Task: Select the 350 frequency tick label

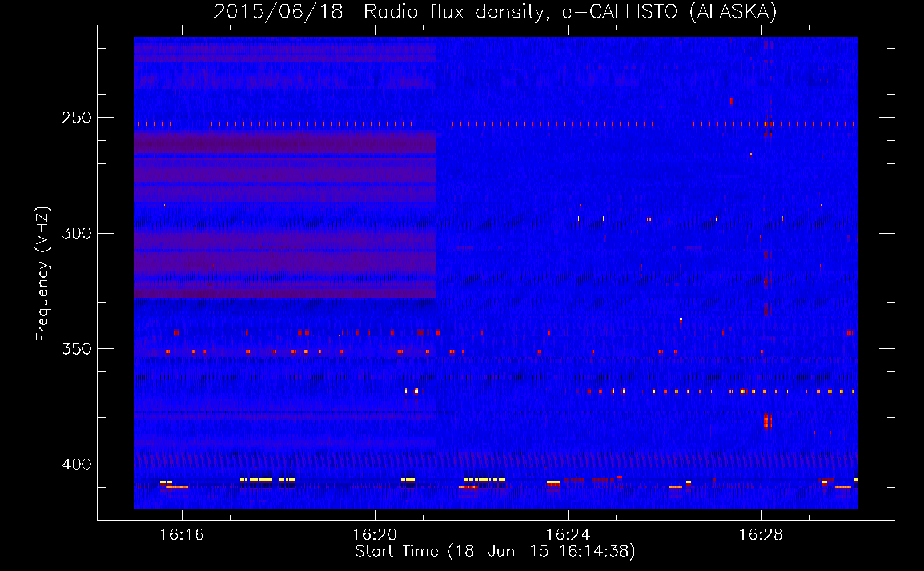Action: [77, 349]
